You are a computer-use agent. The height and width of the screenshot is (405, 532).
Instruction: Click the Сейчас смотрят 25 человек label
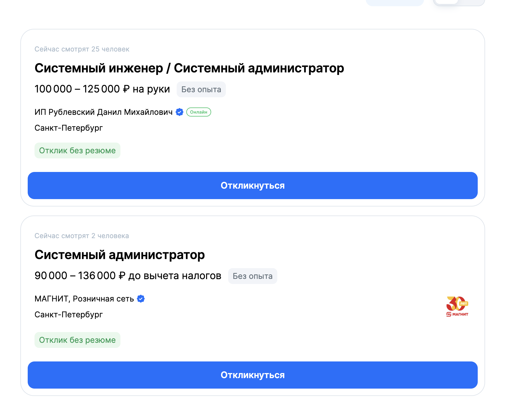click(x=82, y=49)
